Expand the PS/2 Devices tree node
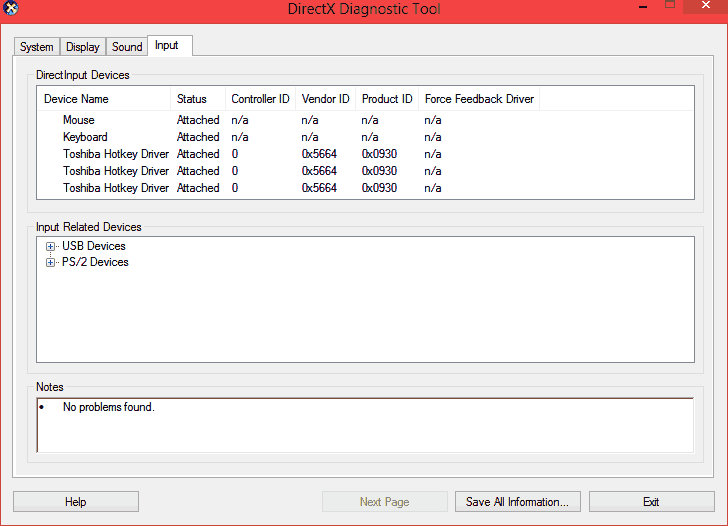 [x=50, y=263]
